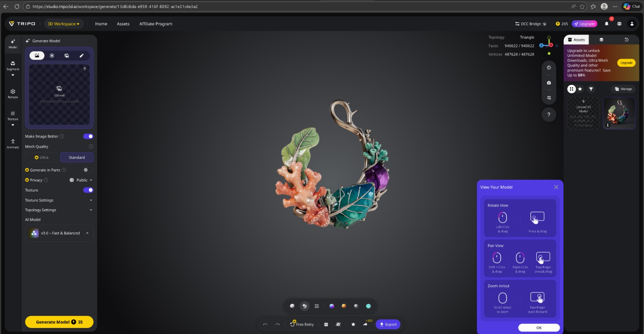644x334 pixels.
Task: Open the assets filter funnel icon
Action: tap(591, 89)
